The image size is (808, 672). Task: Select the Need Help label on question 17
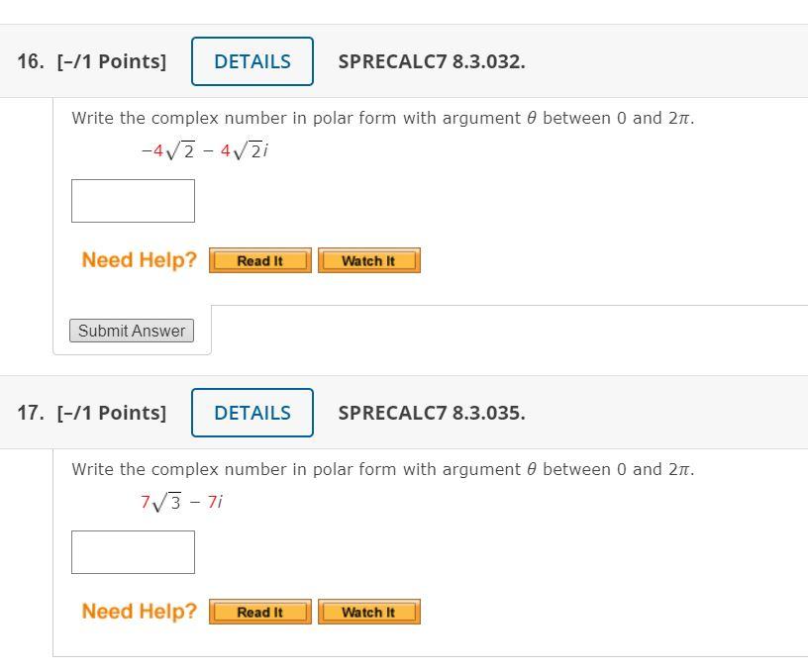coord(139,611)
